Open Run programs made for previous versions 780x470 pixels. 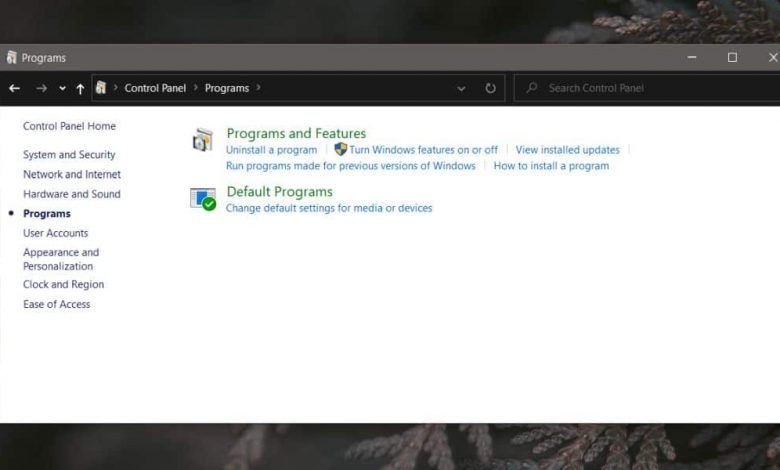tap(351, 166)
